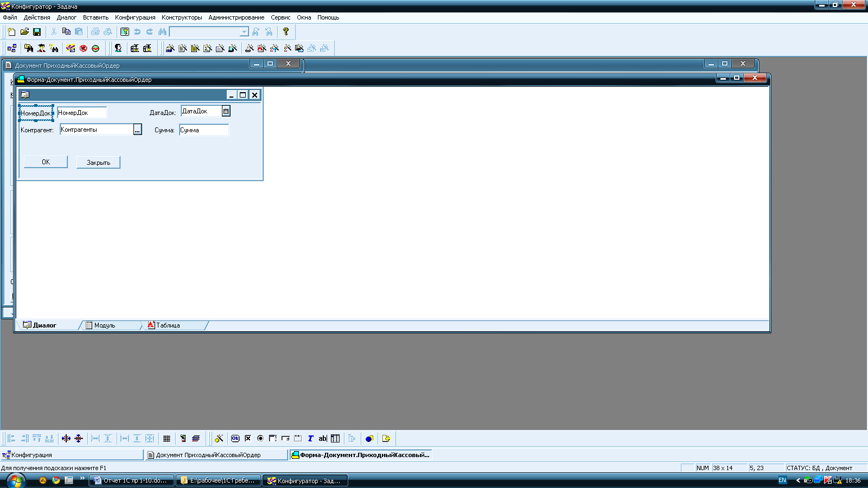This screenshot has width=868, height=488.
Task: Click the Windows Start orb
Action: click(15, 480)
